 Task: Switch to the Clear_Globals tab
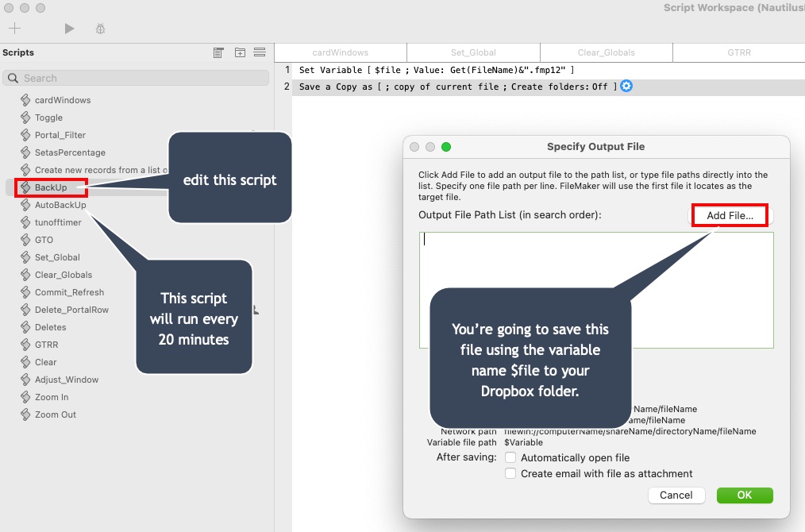click(607, 52)
